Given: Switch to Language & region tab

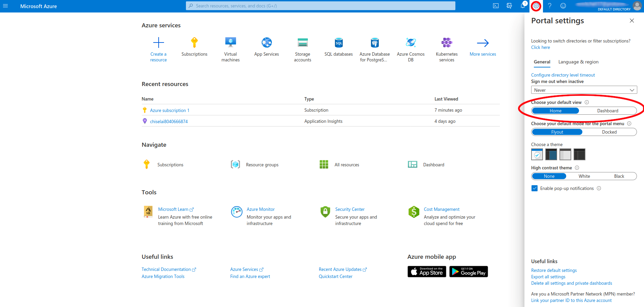Looking at the screenshot, I should pos(578,62).
